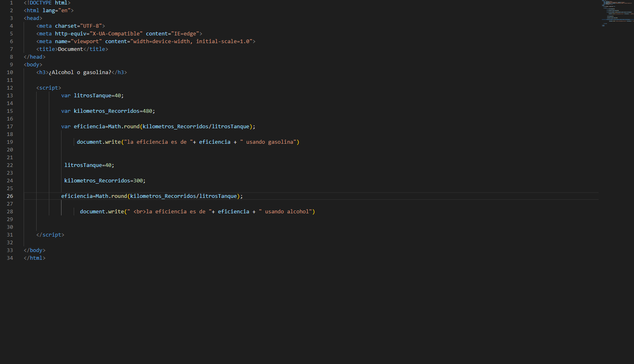Click the "<!DOCTYPE html>" declaration text
Screen dimensions: 634x364
[x=47, y=3]
